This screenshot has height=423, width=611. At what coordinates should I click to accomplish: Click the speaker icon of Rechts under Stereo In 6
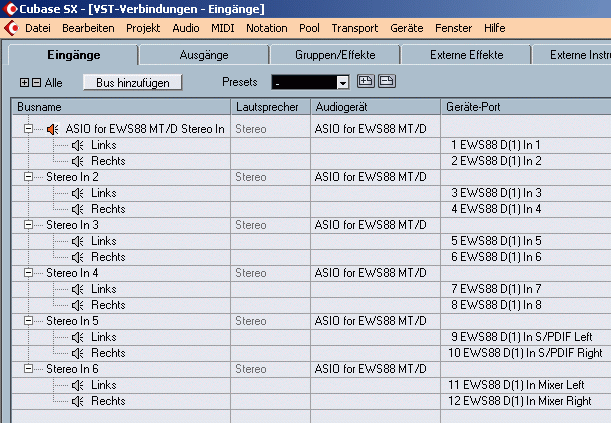point(77,401)
